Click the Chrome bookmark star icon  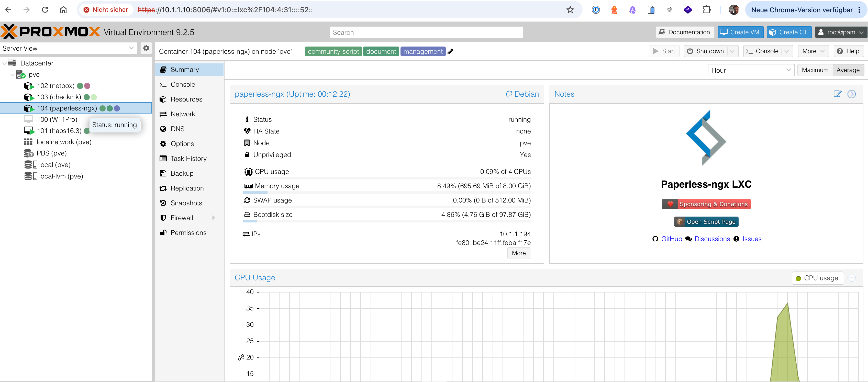(x=570, y=10)
